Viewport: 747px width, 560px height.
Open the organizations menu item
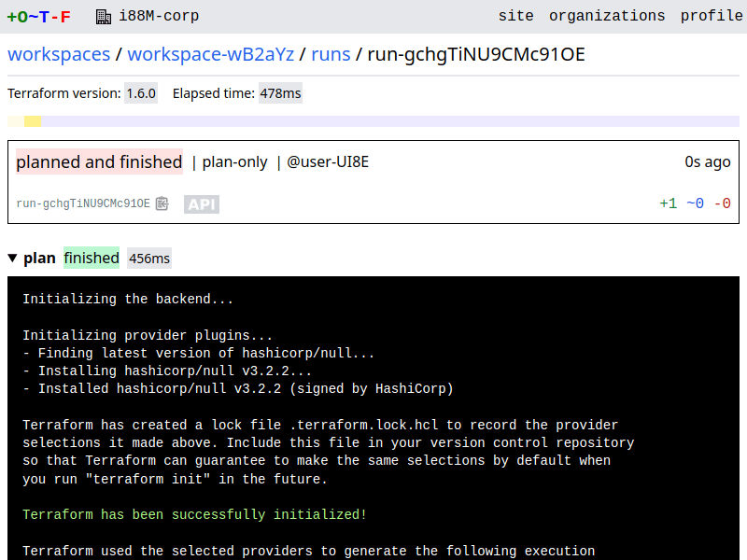[x=607, y=16]
